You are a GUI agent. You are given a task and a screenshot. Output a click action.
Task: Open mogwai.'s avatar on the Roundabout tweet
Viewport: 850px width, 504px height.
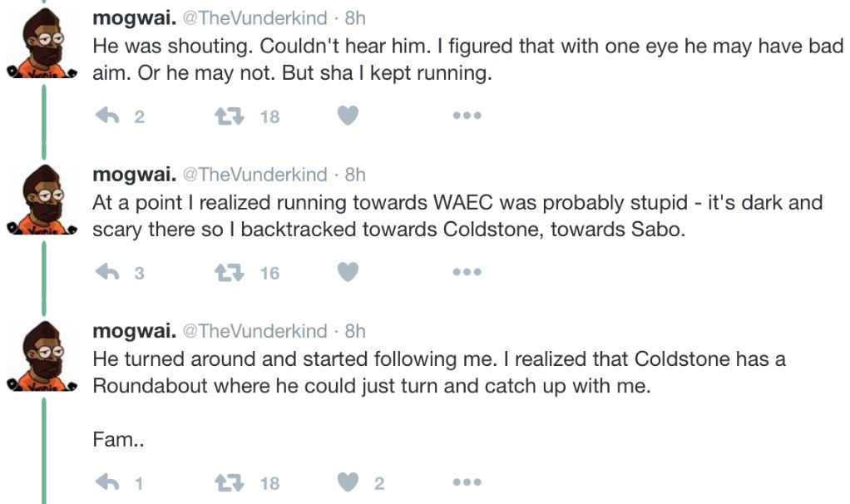[x=43, y=358]
